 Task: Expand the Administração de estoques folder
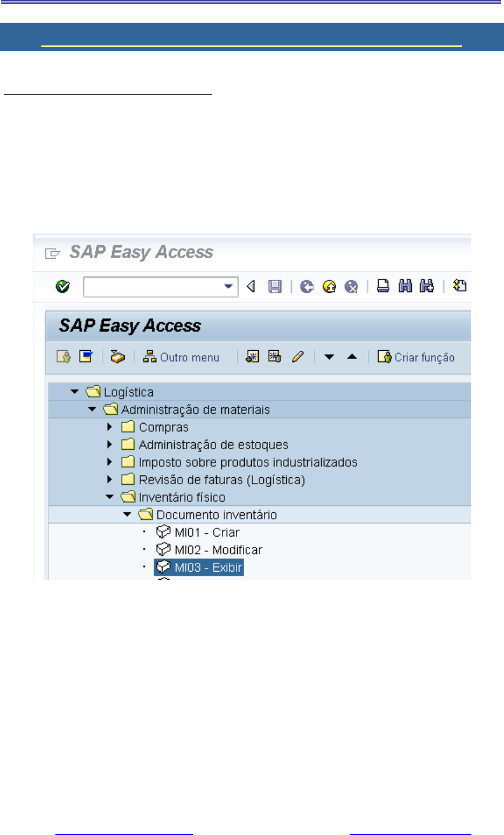(x=110, y=445)
